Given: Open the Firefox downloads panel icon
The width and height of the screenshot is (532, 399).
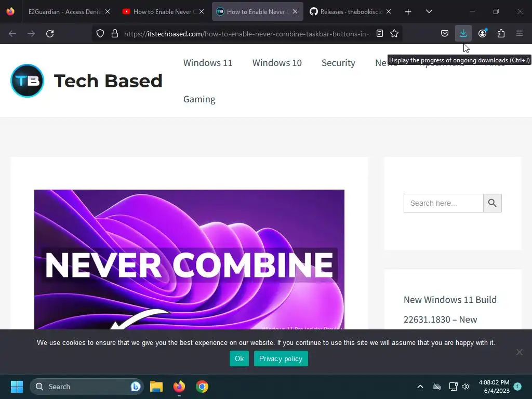Looking at the screenshot, I should coord(463,33).
